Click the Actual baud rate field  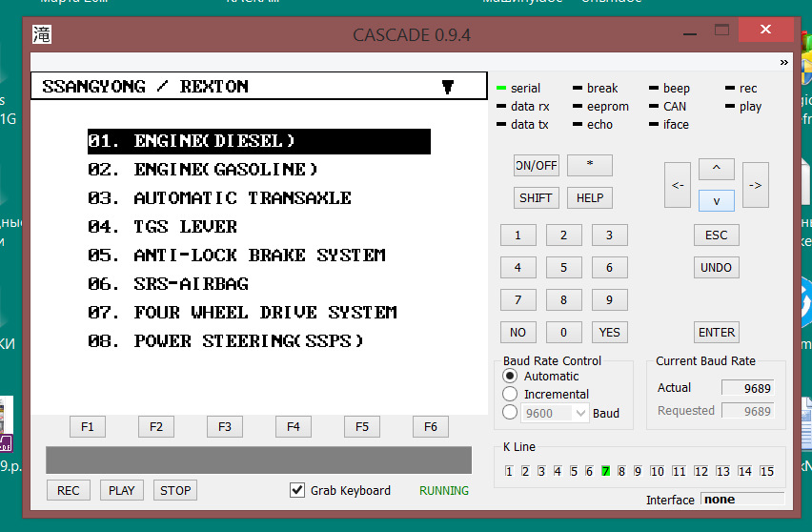click(x=748, y=388)
